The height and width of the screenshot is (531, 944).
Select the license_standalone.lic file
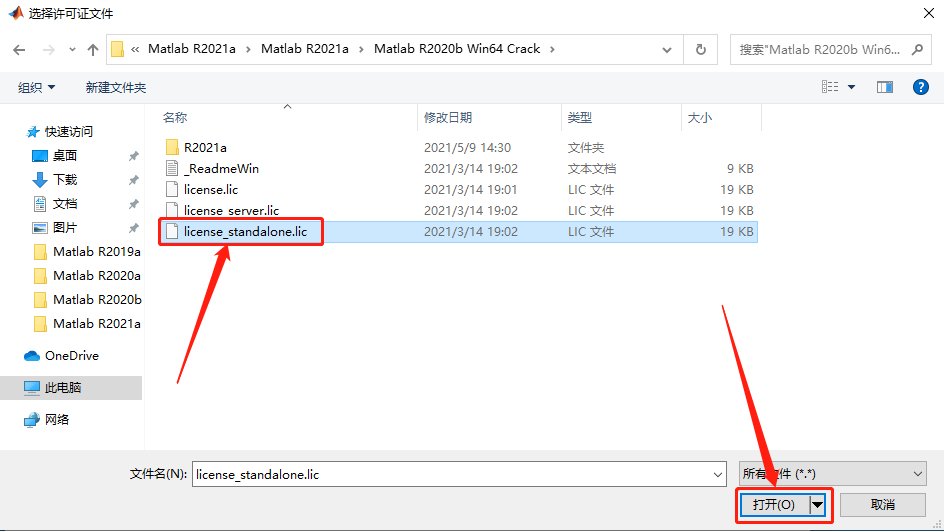tap(246, 232)
